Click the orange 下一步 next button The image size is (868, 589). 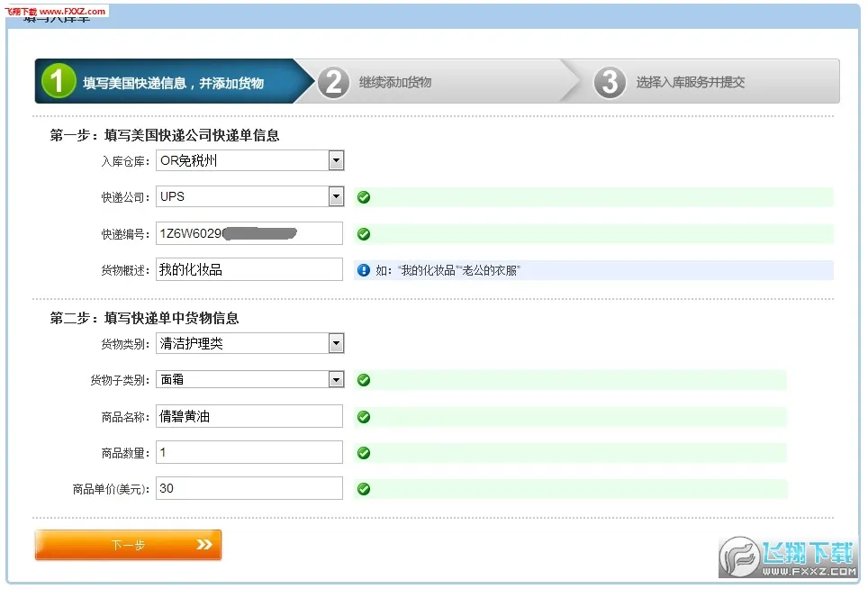(128, 545)
